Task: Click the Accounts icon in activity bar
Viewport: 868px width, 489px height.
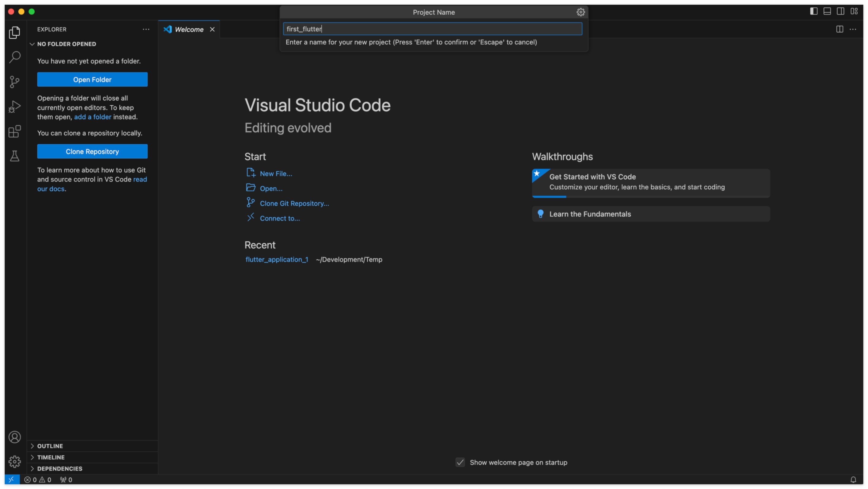Action: pyautogui.click(x=14, y=437)
